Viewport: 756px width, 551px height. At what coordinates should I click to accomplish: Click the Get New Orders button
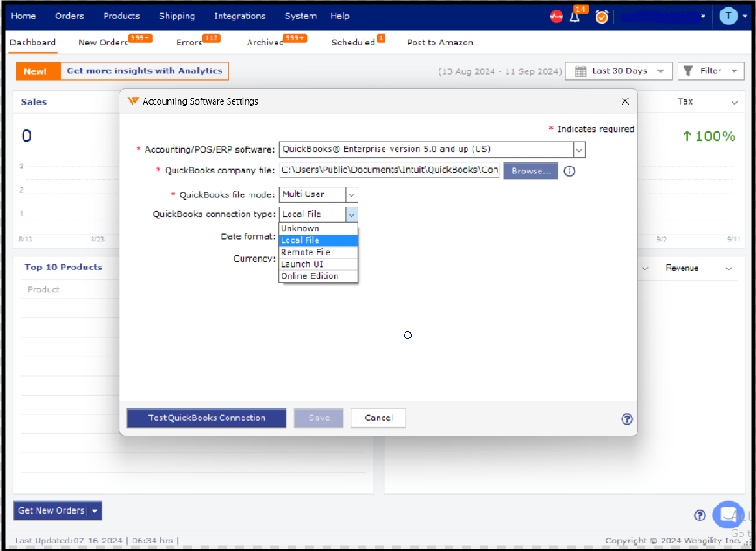coord(51,511)
